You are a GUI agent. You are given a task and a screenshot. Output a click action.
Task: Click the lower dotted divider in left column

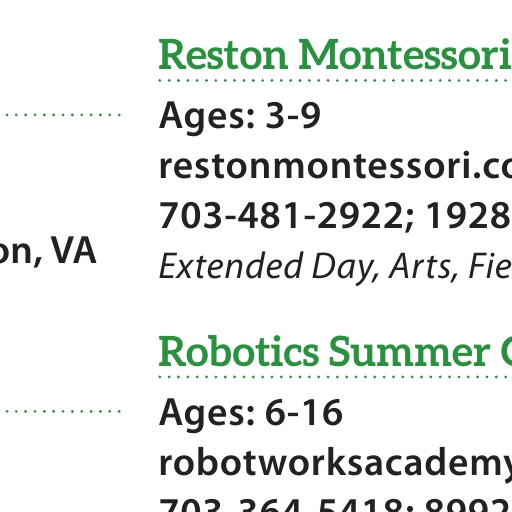click(x=63, y=411)
